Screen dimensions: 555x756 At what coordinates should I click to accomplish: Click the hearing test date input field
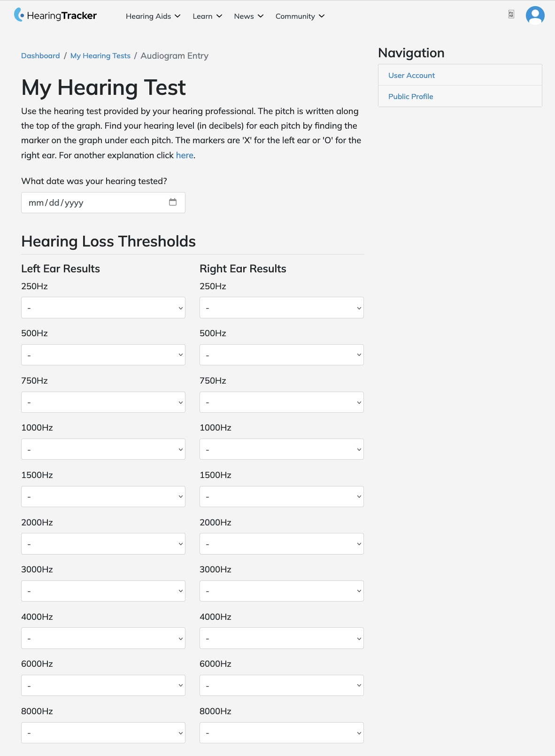tap(103, 202)
